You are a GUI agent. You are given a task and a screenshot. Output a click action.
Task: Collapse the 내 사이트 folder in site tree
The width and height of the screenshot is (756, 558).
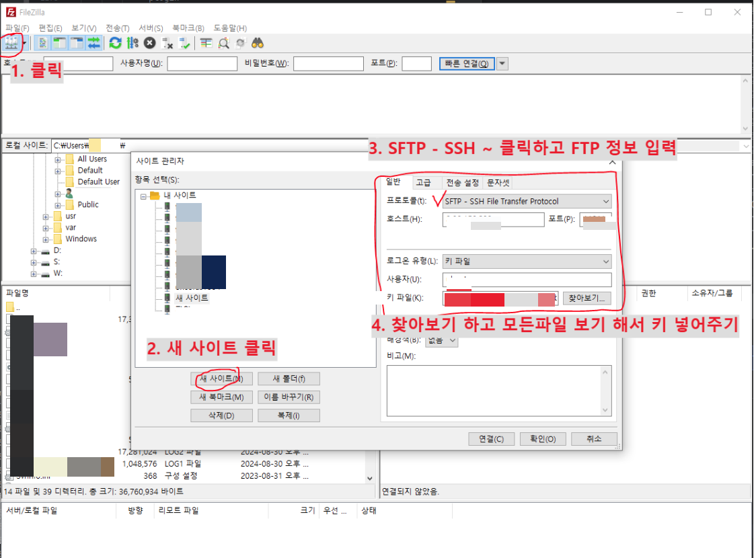pos(144,196)
